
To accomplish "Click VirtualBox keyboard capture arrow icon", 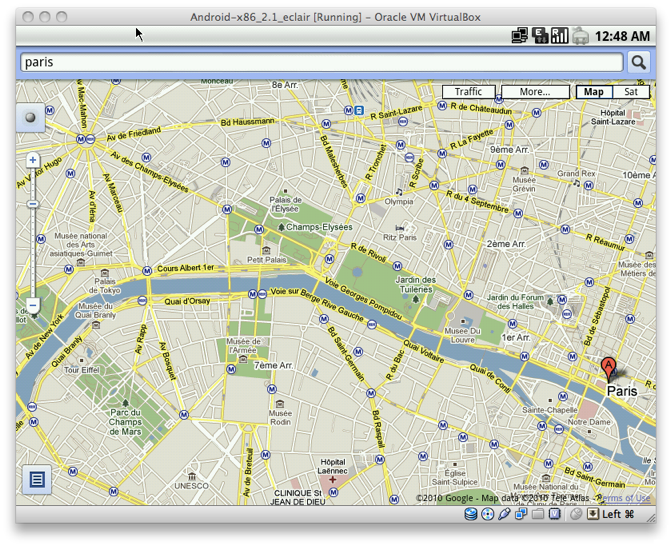I will click(593, 513).
